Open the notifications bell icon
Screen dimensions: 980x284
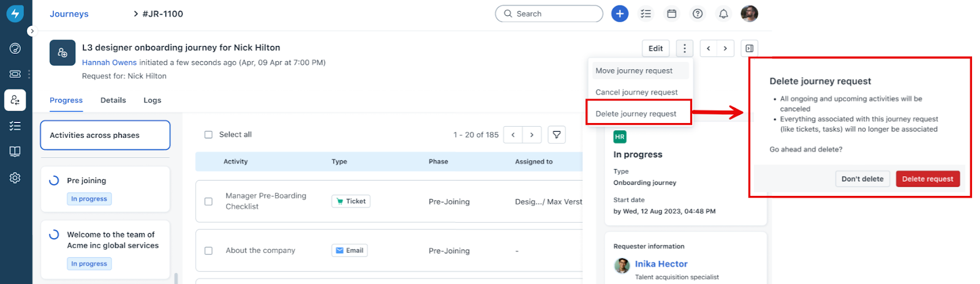(x=723, y=13)
